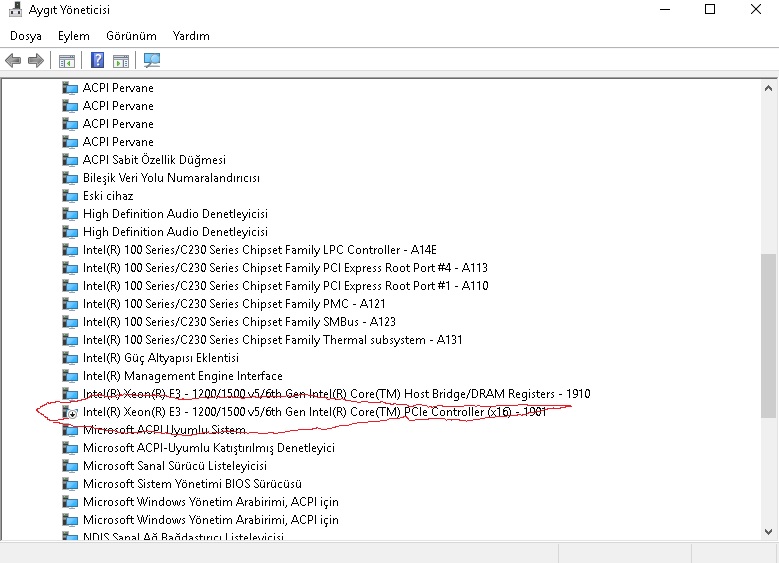Screen dimensions: 779x563
Task: Click icon beside Host Bridge/DRAM Registers
Action: (x=70, y=394)
